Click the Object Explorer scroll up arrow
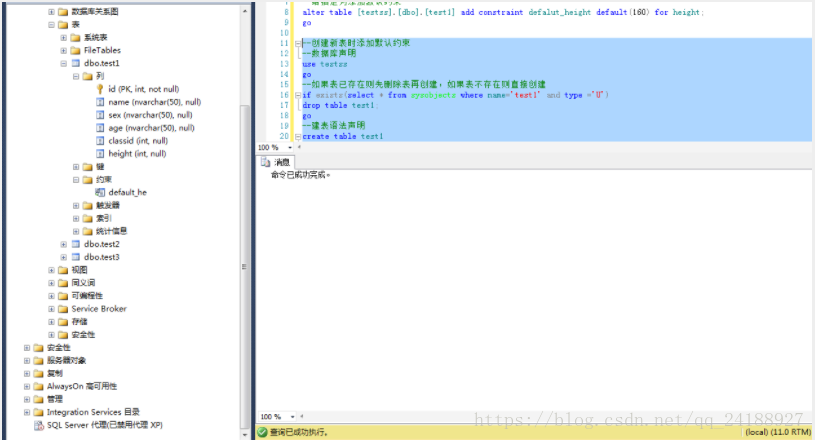The image size is (815, 440). point(245,11)
